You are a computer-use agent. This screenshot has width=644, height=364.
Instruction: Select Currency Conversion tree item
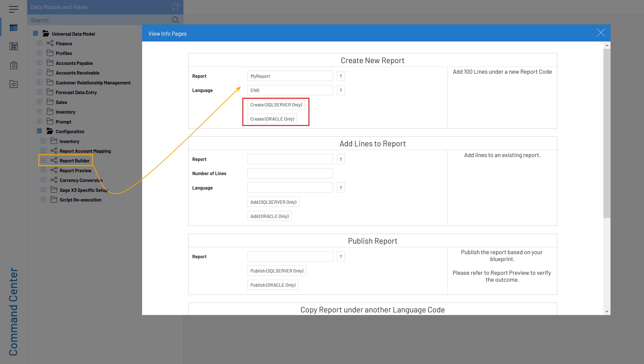(x=81, y=180)
